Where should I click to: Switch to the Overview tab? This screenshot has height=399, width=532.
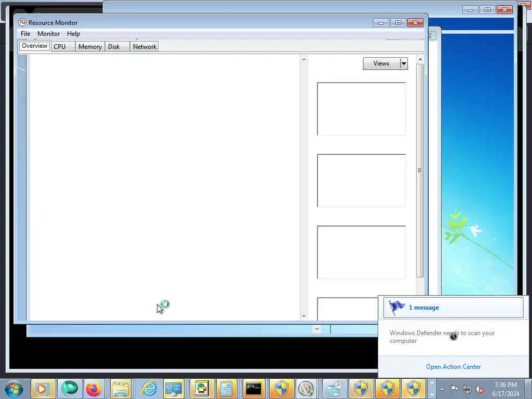[35, 46]
